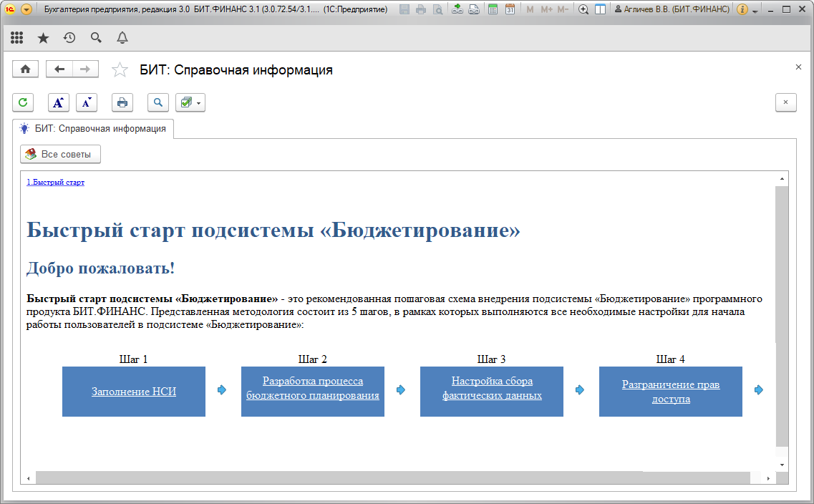Open the 1C main menu dropdown arrow
The width and height of the screenshot is (814, 504).
pos(26,9)
